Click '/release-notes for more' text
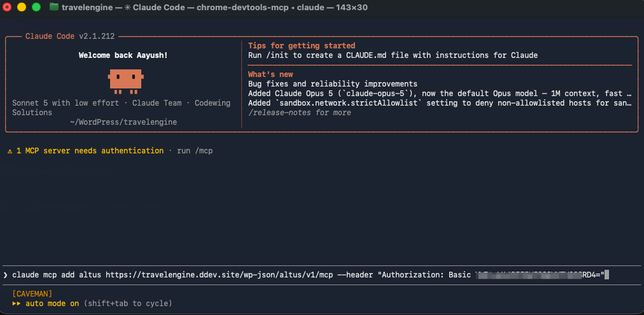The image size is (644, 315). coord(300,113)
